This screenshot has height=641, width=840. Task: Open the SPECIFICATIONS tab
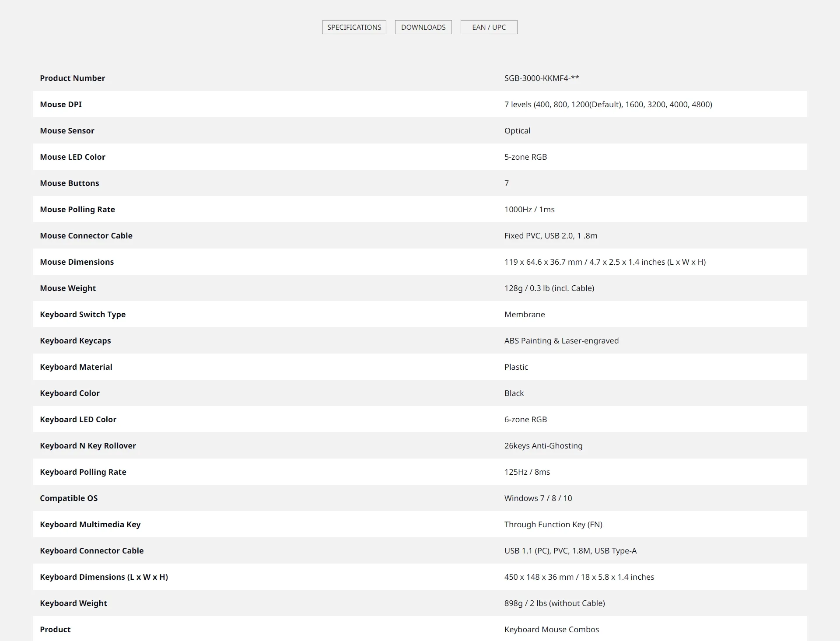[x=354, y=27]
